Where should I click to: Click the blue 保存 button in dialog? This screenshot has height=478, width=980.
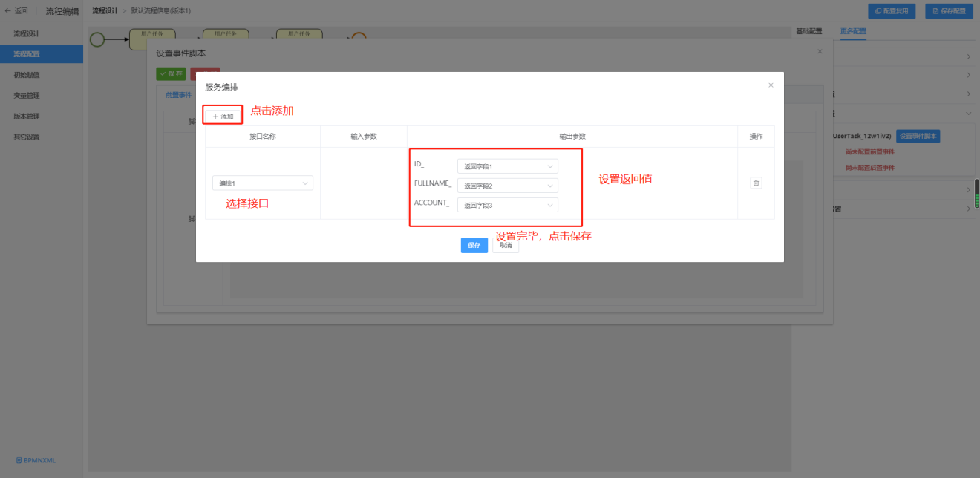(x=474, y=245)
